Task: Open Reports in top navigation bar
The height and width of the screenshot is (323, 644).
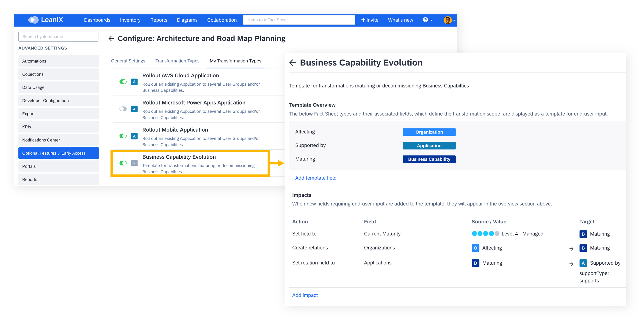Action: tap(158, 20)
